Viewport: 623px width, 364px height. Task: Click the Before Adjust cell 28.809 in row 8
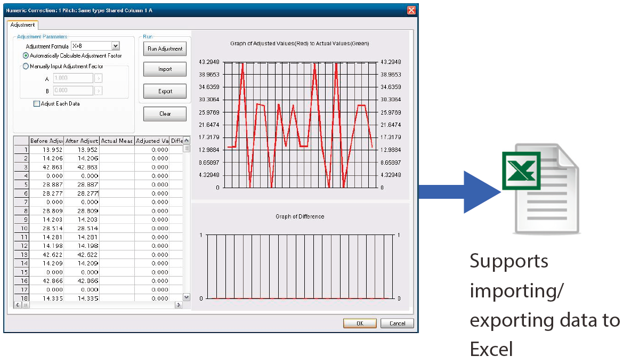point(46,211)
